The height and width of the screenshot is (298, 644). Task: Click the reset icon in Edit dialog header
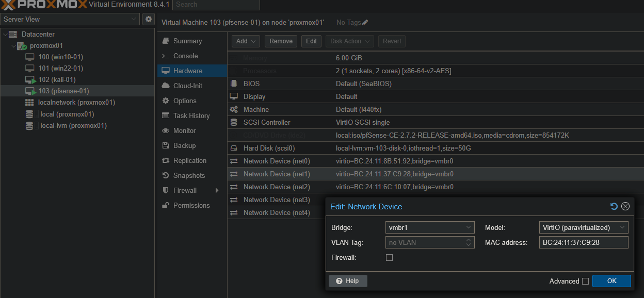pos(614,206)
